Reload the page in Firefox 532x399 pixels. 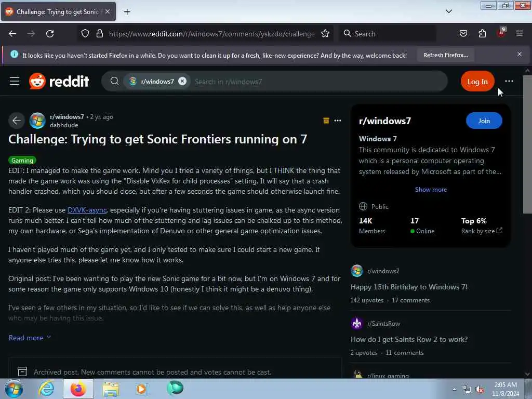pos(50,34)
